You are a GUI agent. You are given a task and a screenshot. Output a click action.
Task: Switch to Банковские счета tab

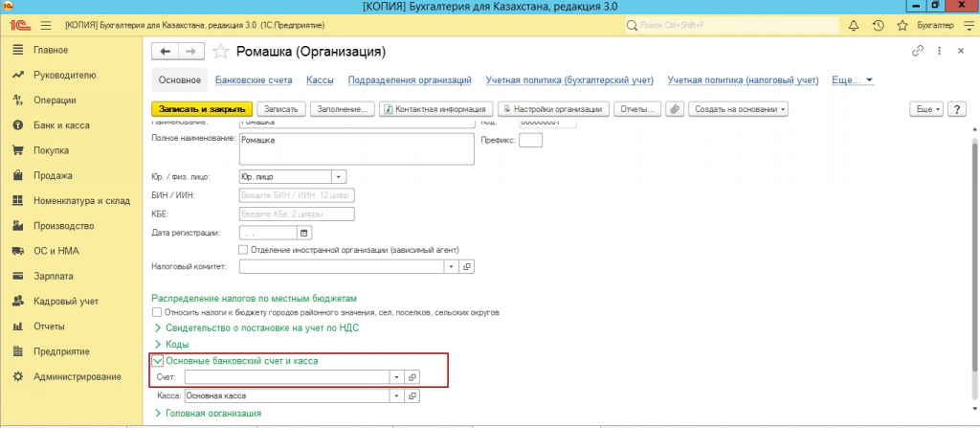click(254, 80)
